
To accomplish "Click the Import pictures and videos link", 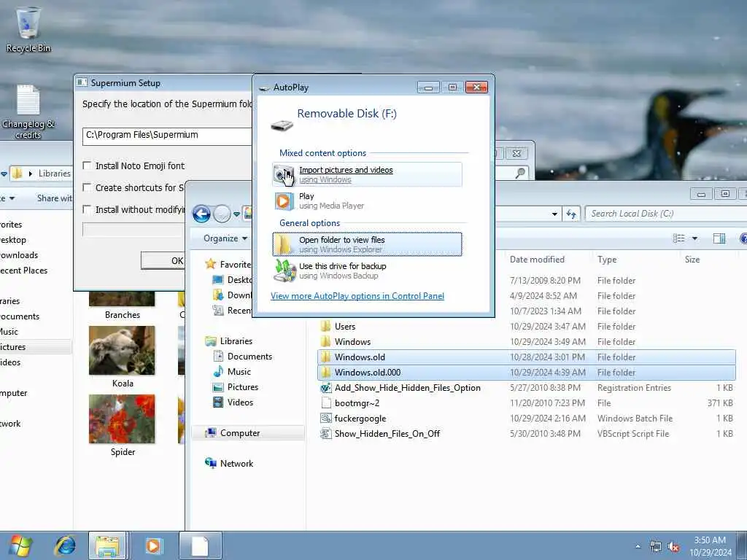I will 346,170.
